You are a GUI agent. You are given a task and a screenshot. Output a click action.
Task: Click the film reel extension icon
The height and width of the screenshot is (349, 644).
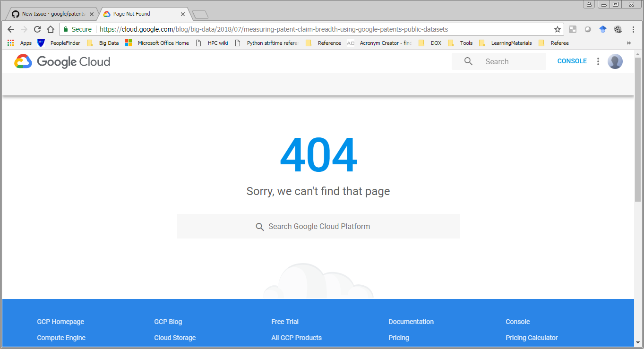point(618,29)
